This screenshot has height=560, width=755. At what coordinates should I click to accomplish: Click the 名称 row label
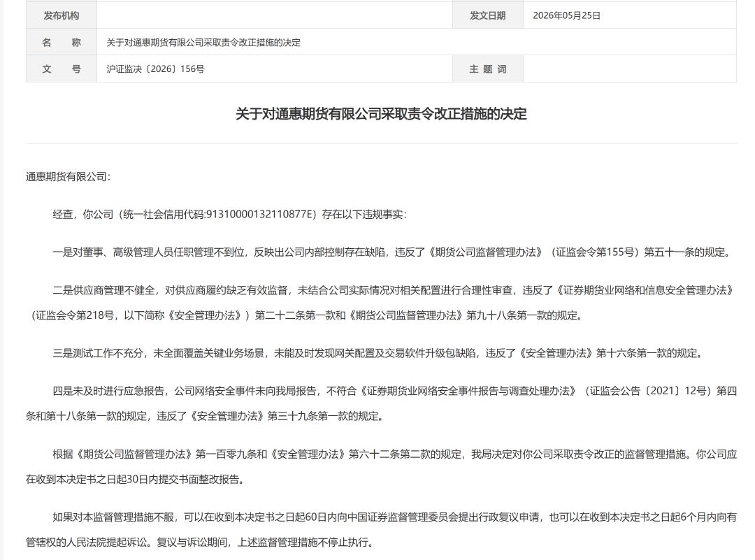click(61, 43)
